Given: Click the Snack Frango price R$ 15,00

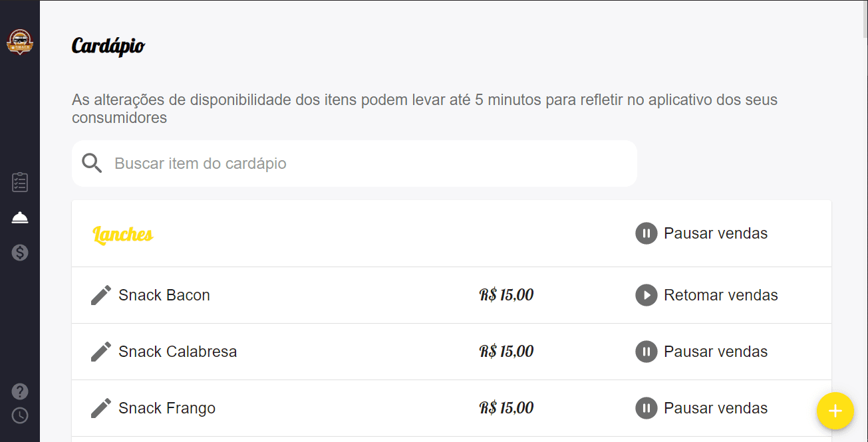Looking at the screenshot, I should pyautogui.click(x=506, y=408).
